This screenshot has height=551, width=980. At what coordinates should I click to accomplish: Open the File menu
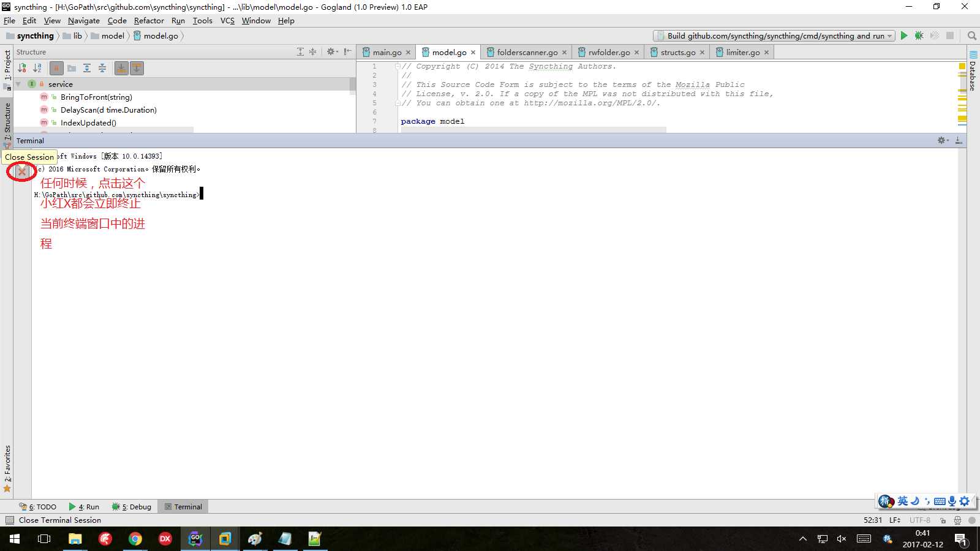tap(9, 20)
